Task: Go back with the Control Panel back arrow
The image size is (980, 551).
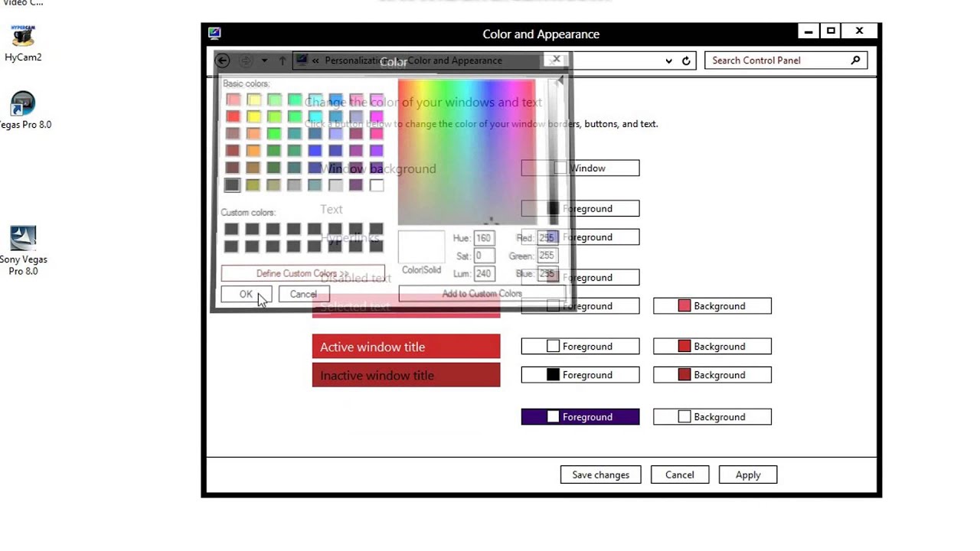Action: (x=222, y=60)
